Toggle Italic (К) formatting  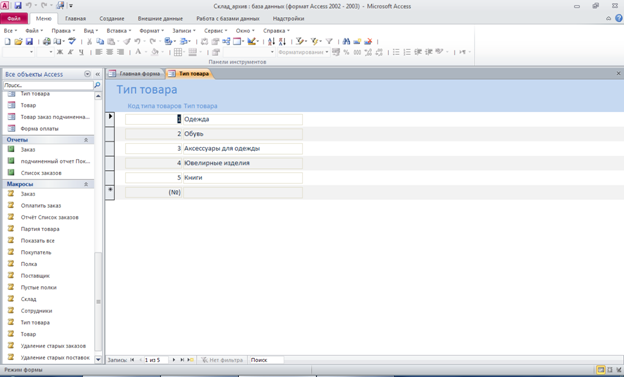(x=70, y=52)
